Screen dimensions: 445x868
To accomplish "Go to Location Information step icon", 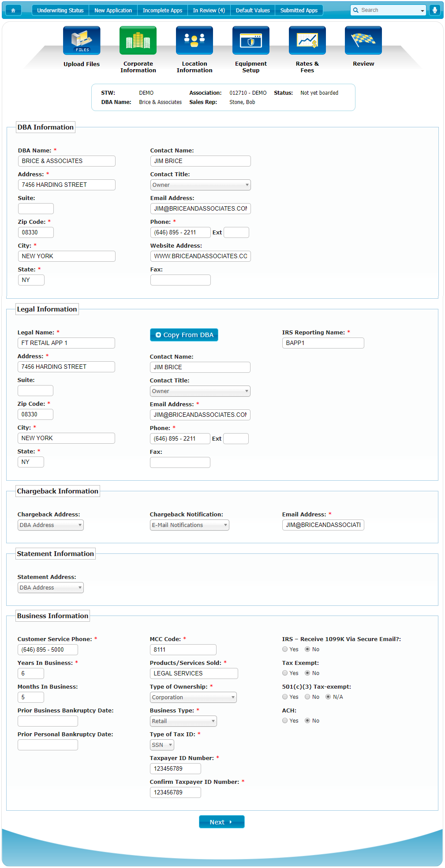I will point(194,41).
